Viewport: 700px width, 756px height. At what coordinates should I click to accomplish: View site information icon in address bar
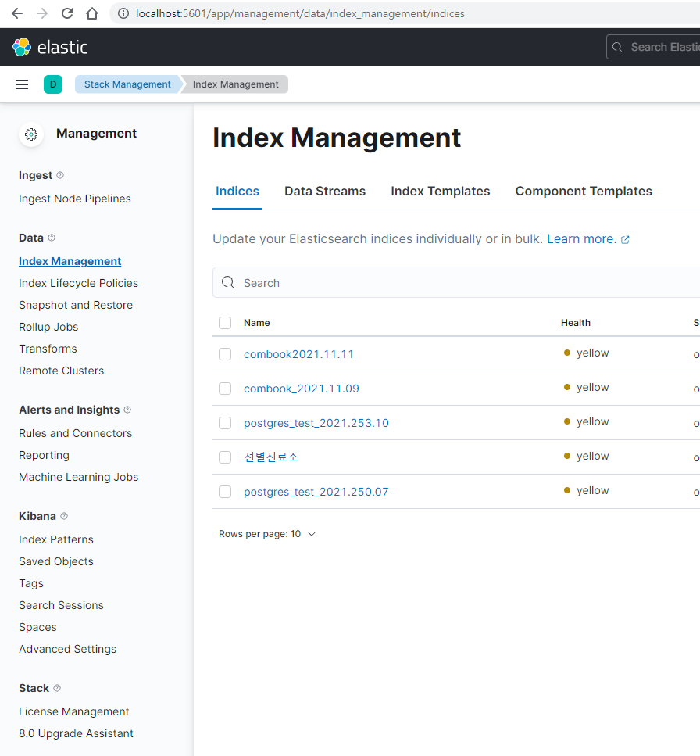point(123,13)
